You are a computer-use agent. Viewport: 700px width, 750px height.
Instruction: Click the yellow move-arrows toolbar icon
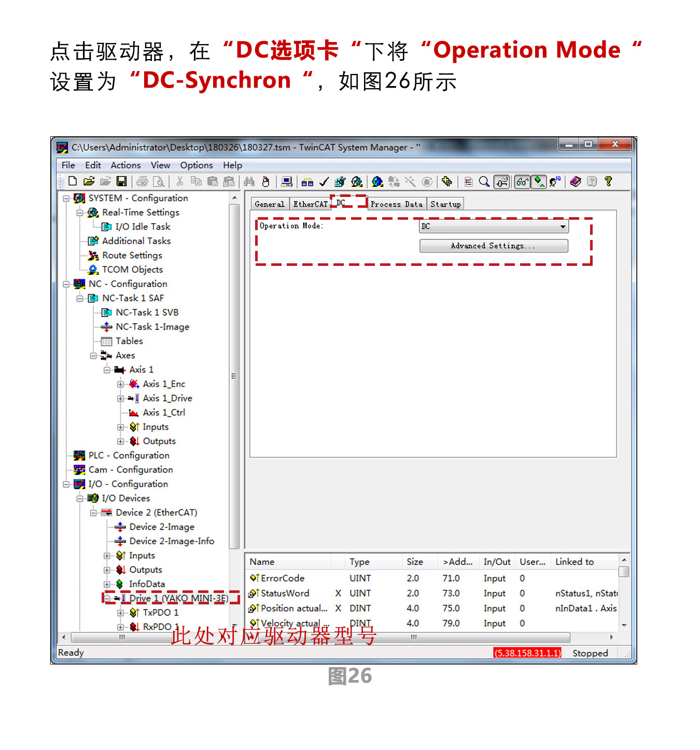(x=446, y=181)
